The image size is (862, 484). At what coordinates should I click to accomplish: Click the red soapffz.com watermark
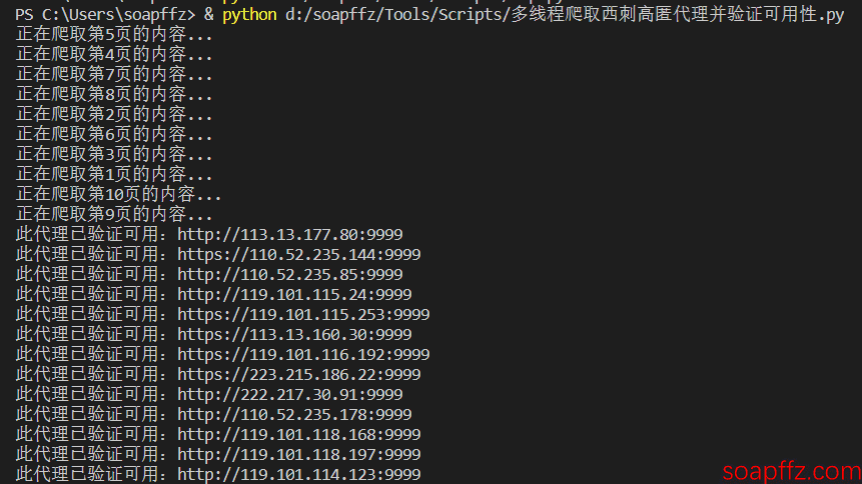(791, 471)
